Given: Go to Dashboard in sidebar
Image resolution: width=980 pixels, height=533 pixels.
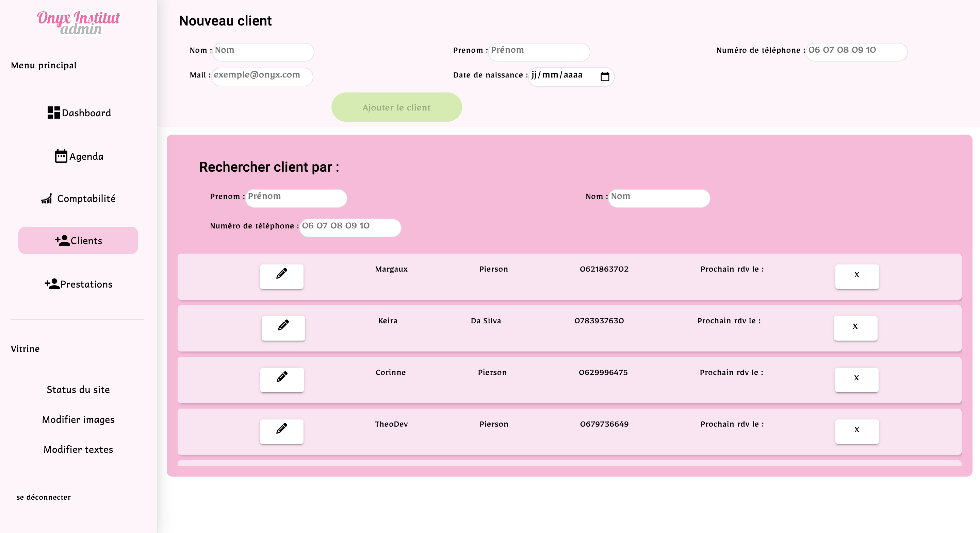Looking at the screenshot, I should point(79,113).
